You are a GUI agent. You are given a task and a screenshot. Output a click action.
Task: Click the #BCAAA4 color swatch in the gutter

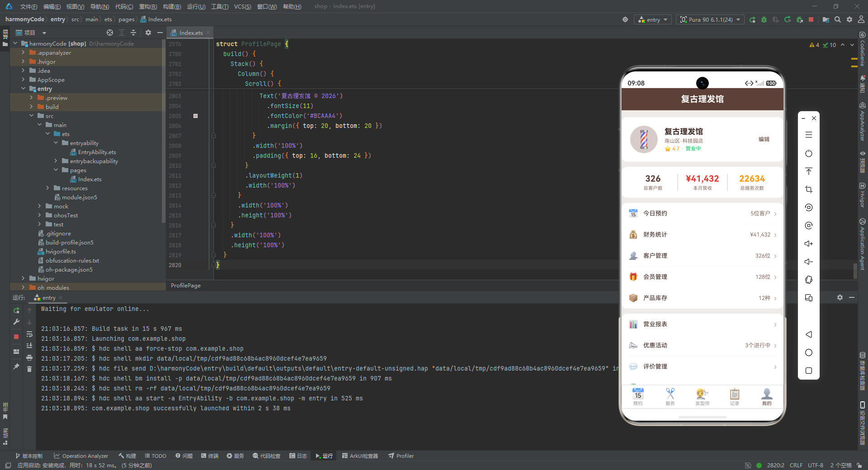195,116
